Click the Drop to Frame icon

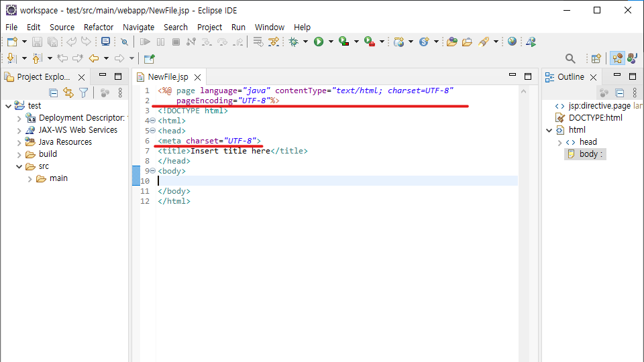[258, 42]
